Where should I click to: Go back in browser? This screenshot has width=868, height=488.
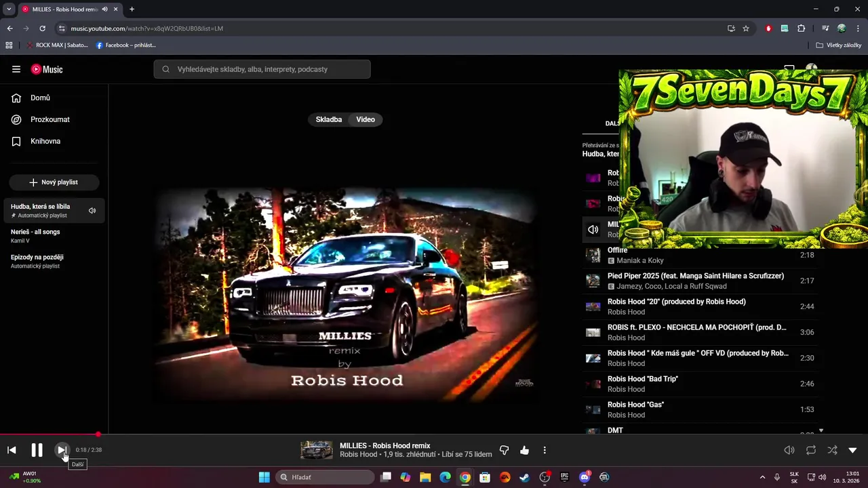click(x=9, y=28)
